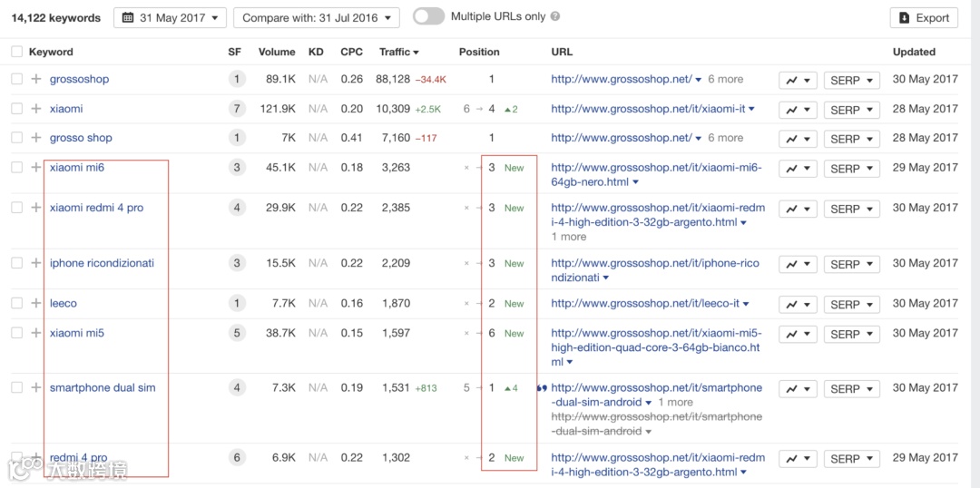The width and height of the screenshot is (980, 488).
Task: Sort table by Traffic column
Action: (x=398, y=52)
